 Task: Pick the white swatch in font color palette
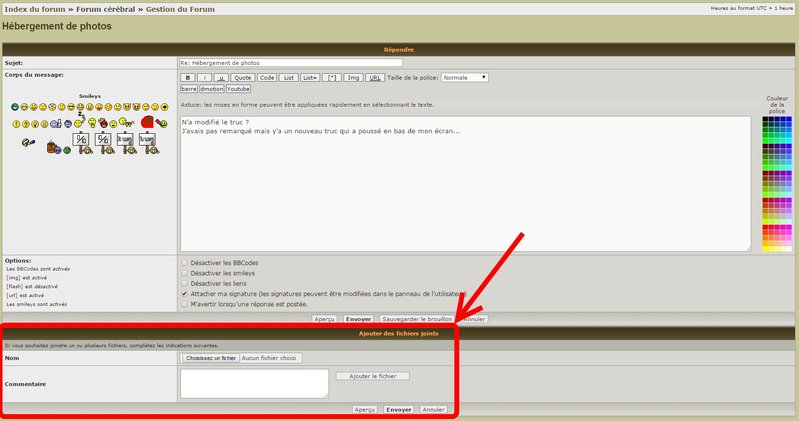coord(788,247)
